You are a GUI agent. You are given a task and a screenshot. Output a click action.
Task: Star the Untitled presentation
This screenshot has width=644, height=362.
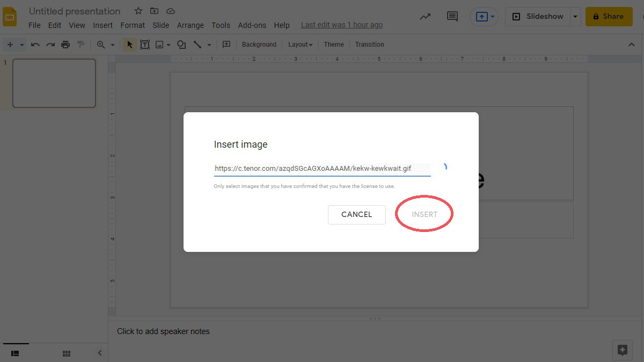click(x=138, y=11)
